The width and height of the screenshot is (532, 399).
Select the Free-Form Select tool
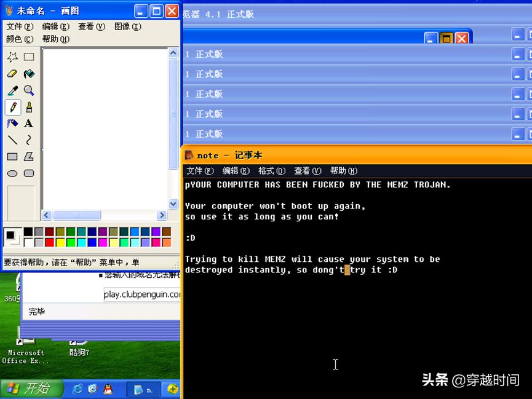pyautogui.click(x=12, y=57)
